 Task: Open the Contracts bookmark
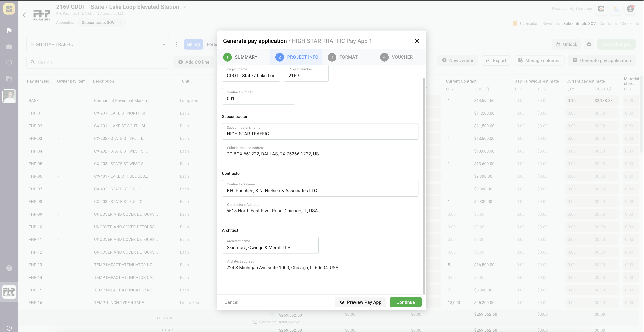point(608,24)
